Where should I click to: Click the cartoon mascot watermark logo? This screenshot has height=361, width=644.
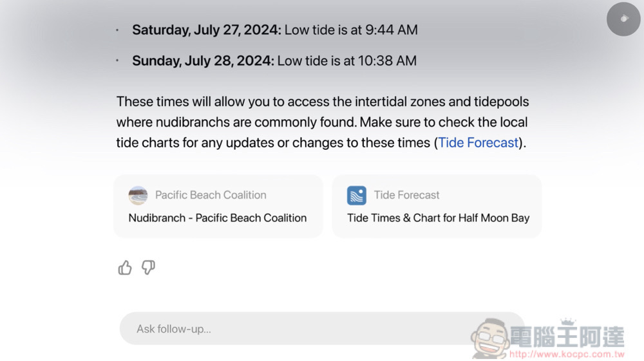pos(491,338)
